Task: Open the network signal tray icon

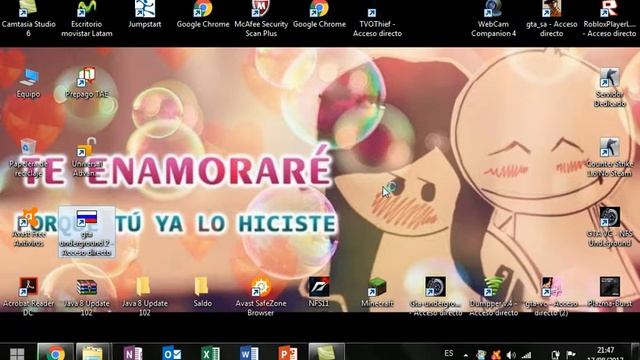Action: [527, 355]
